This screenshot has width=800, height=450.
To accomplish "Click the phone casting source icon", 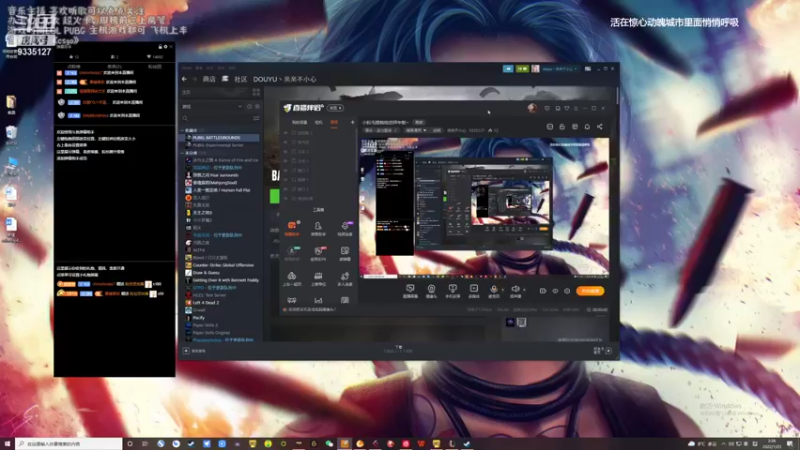I will pos(453,291).
